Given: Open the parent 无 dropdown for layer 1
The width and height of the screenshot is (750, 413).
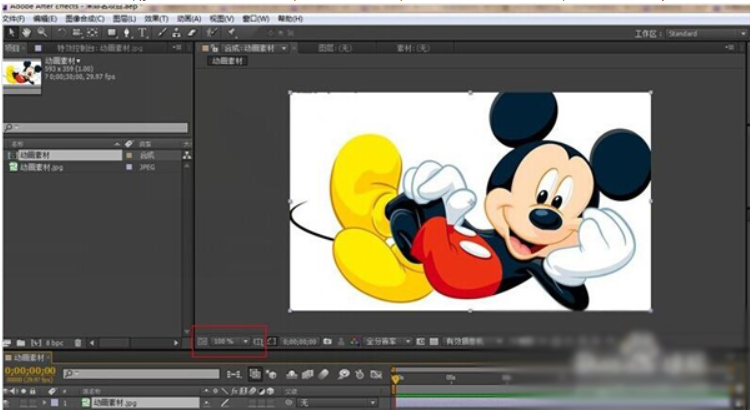Looking at the screenshot, I should (x=337, y=403).
